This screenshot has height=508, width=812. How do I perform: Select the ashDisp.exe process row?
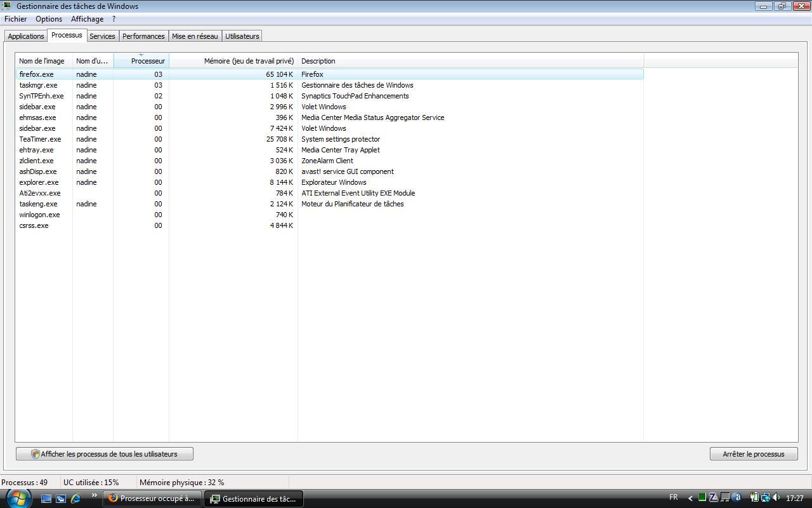pyautogui.click(x=330, y=171)
